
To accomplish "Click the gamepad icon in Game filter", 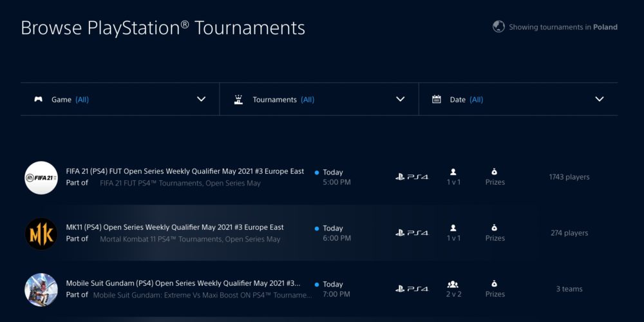I will point(38,99).
